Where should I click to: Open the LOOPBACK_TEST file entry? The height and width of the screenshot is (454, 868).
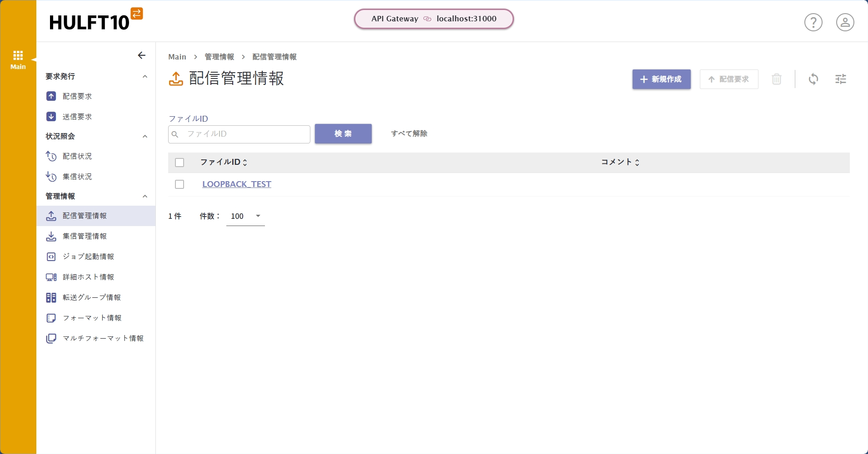pos(237,184)
